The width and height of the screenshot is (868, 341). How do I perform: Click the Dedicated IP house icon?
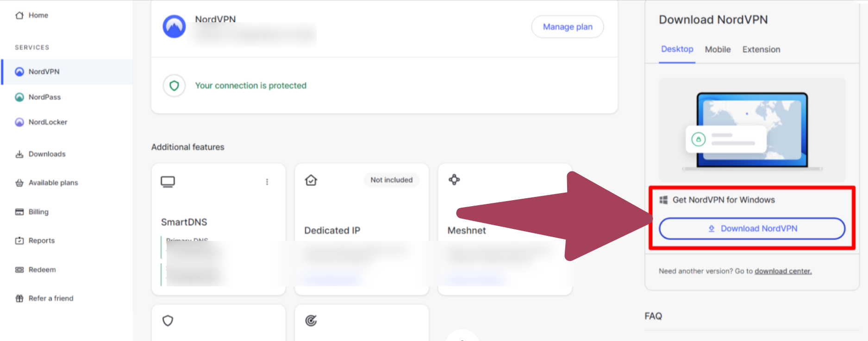pos(311,180)
